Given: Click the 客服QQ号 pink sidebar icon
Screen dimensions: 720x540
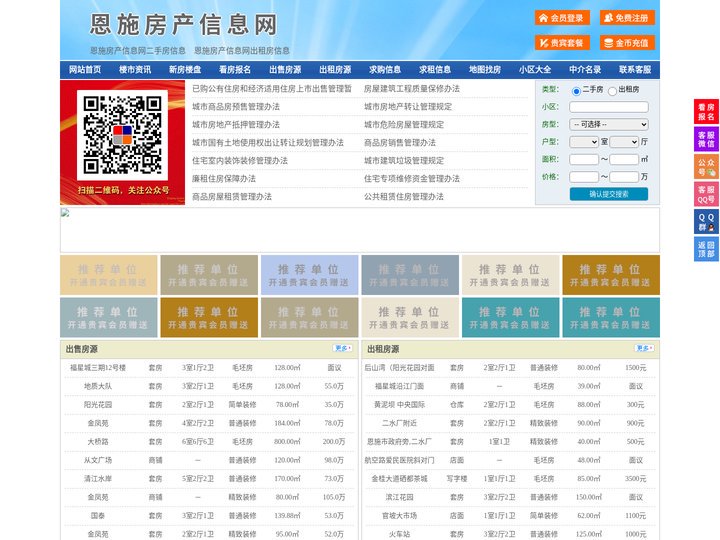Looking at the screenshot, I should (706, 194).
